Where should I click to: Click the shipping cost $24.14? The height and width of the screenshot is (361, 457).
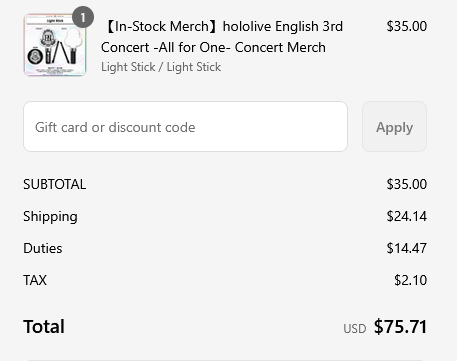[407, 216]
